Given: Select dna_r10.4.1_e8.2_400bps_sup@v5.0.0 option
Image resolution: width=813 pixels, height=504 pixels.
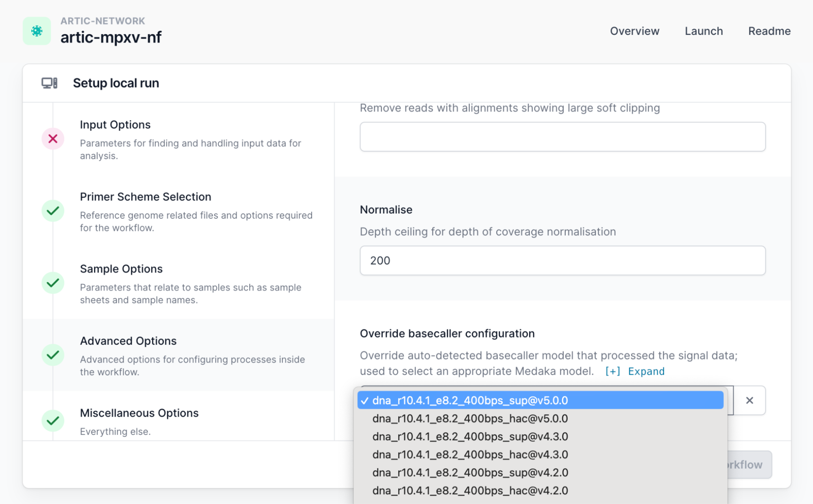Looking at the screenshot, I should coord(470,400).
